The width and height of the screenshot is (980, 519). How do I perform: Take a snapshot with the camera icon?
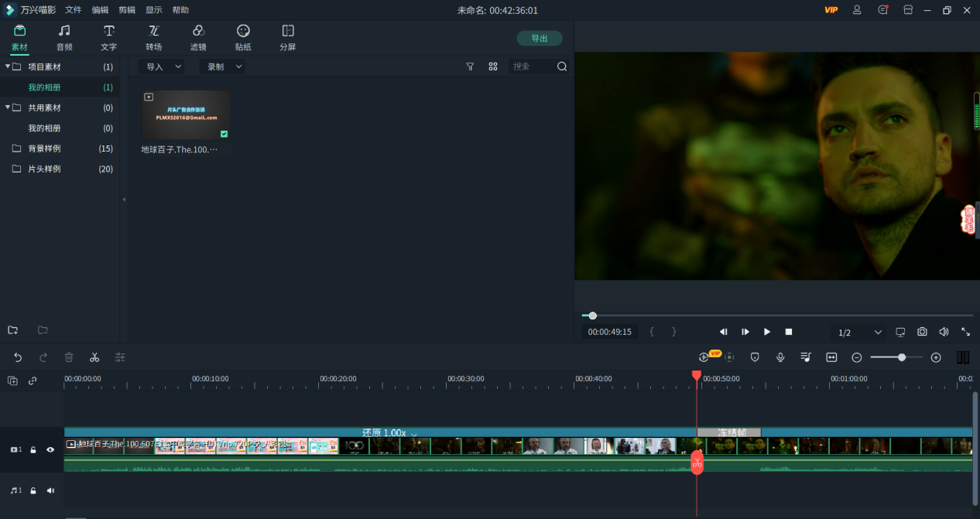click(922, 332)
